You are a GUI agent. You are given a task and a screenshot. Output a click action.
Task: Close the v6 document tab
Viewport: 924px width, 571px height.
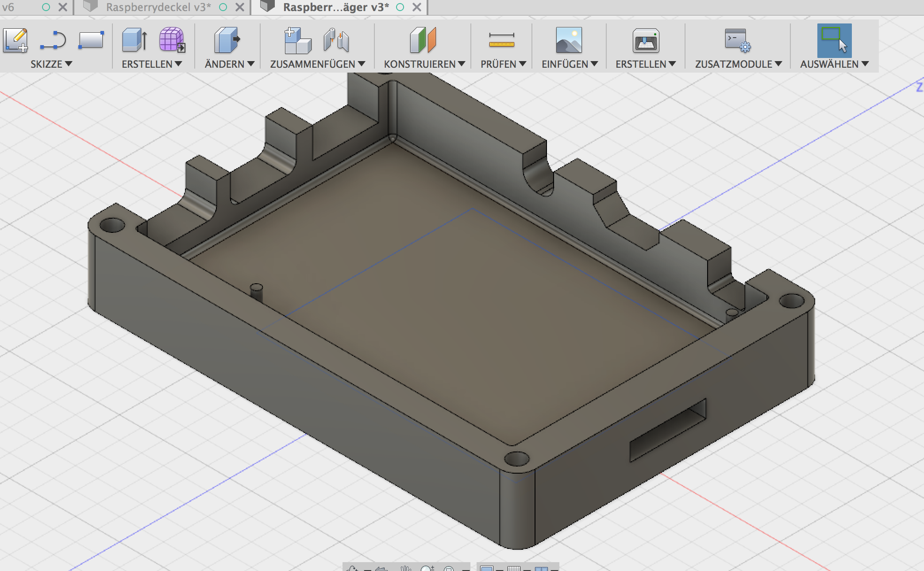[x=63, y=7]
